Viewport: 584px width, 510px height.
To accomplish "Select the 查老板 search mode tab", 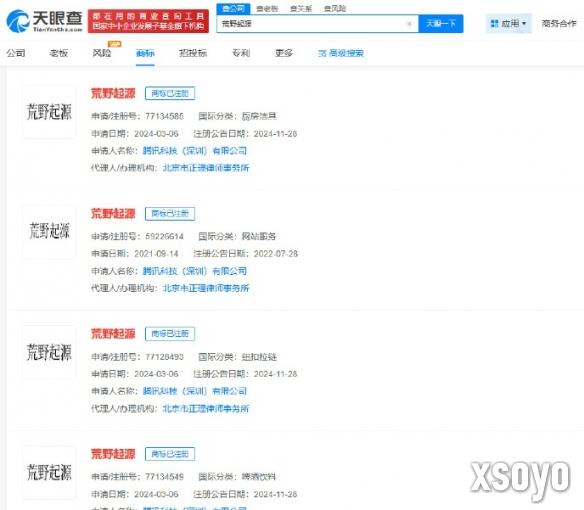I will click(x=267, y=9).
